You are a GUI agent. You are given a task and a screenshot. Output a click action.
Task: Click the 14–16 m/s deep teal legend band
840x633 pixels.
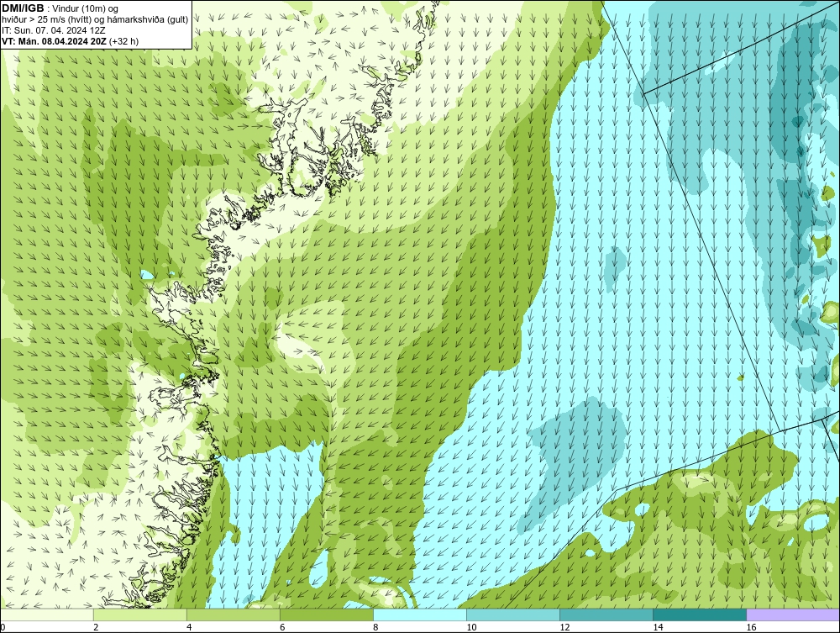700,615
